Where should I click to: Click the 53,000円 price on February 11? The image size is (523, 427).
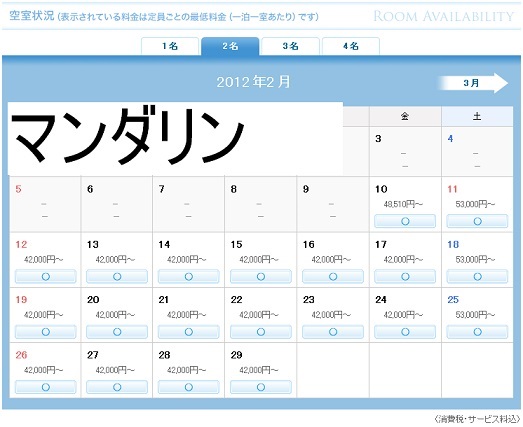click(475, 204)
